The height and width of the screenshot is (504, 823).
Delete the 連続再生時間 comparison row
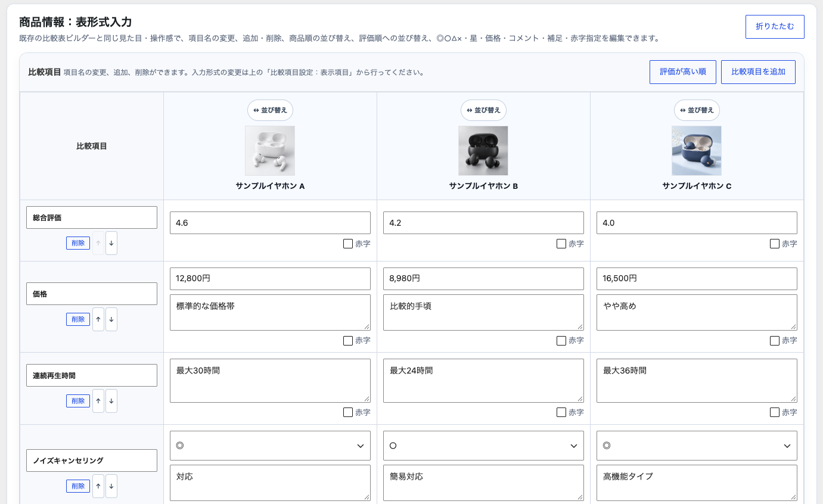tap(78, 401)
